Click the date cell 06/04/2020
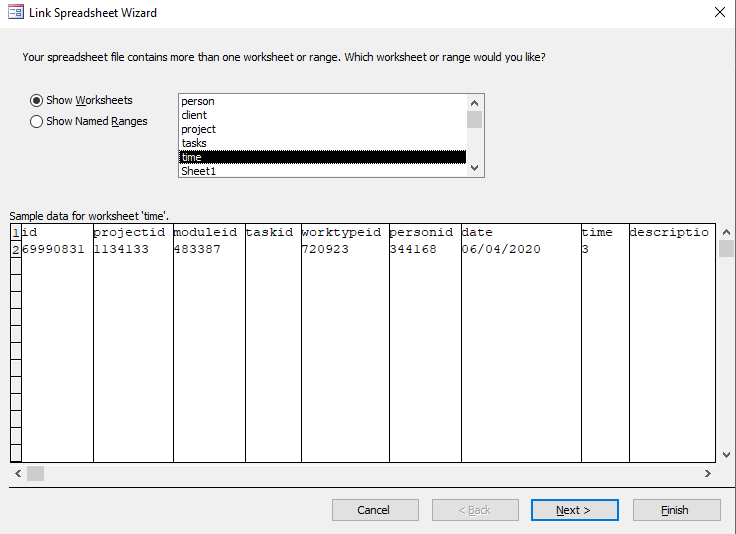The height and width of the screenshot is (534, 736). pyautogui.click(x=500, y=249)
